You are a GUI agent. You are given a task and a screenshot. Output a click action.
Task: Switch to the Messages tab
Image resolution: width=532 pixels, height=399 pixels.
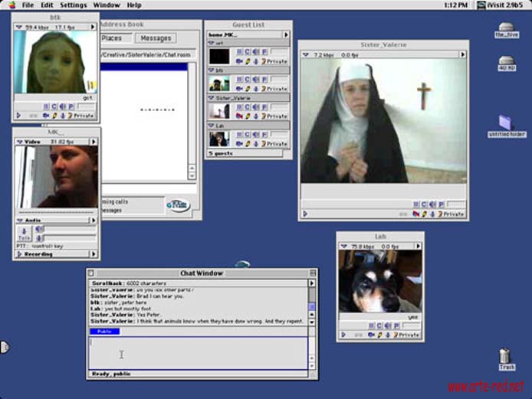pyautogui.click(x=156, y=38)
